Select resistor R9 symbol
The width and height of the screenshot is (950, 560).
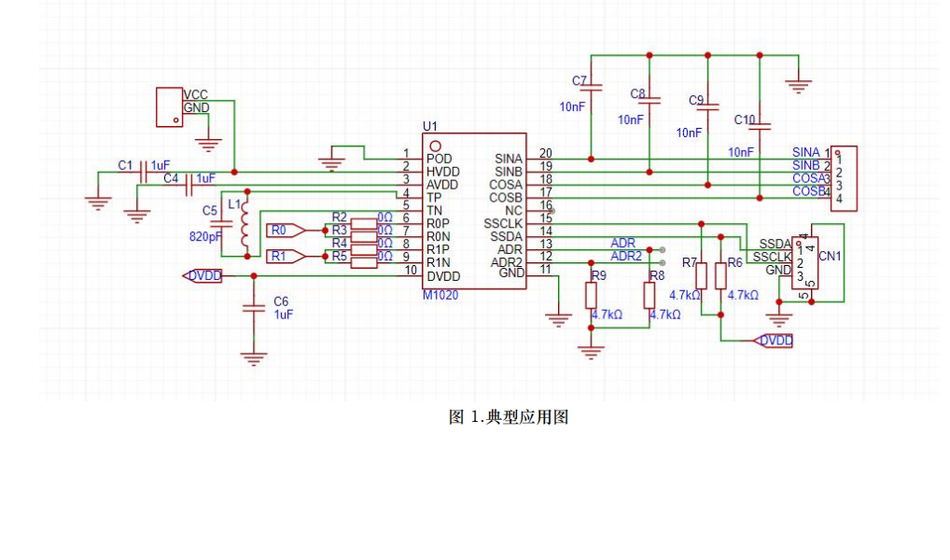click(591, 295)
